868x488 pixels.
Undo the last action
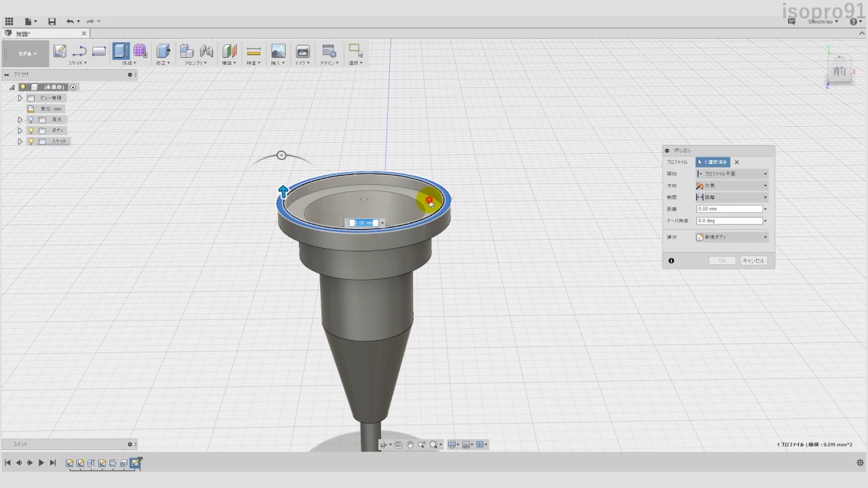pyautogui.click(x=70, y=22)
